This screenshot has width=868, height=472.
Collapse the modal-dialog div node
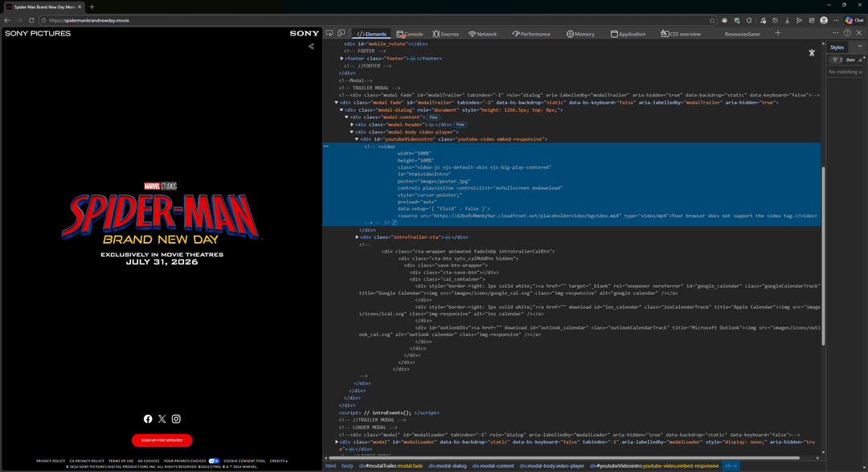pyautogui.click(x=342, y=109)
